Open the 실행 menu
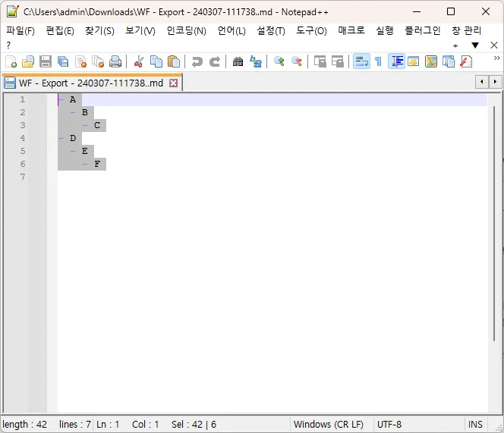This screenshot has width=504, height=433. click(385, 31)
